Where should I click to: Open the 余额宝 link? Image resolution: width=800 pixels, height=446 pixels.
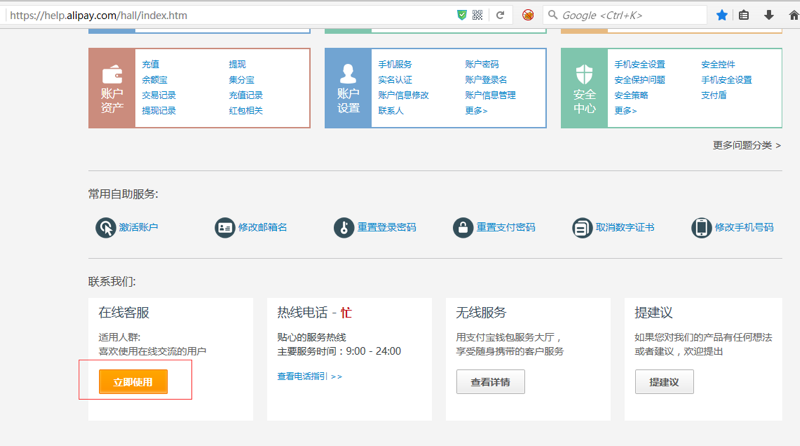(155, 80)
